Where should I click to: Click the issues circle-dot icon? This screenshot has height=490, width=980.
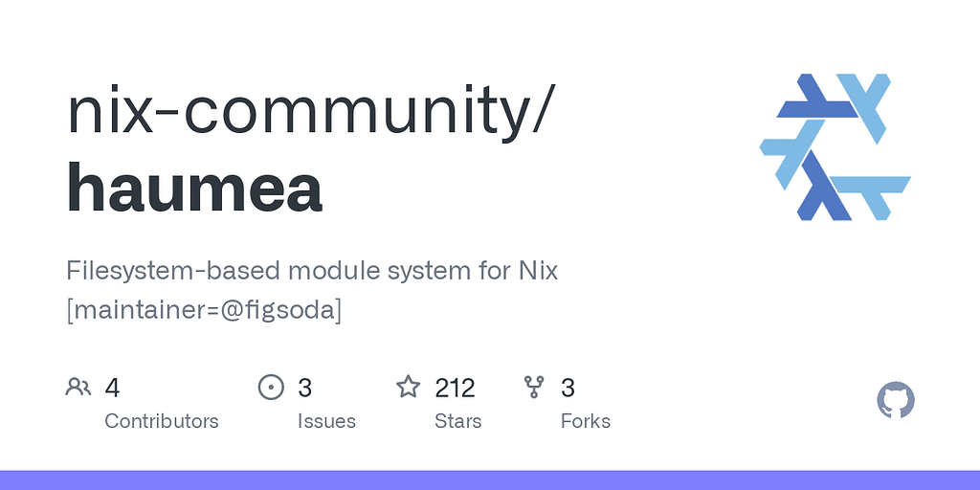pyautogui.click(x=271, y=387)
